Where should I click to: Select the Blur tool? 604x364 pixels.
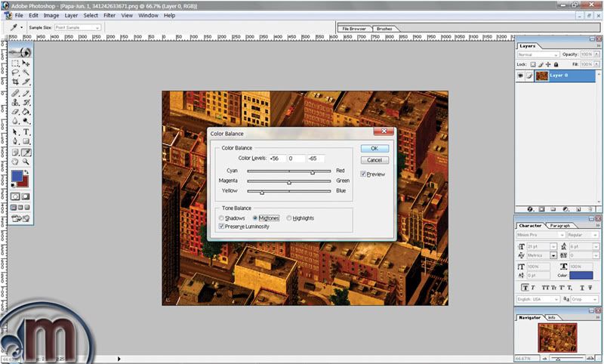click(x=15, y=121)
